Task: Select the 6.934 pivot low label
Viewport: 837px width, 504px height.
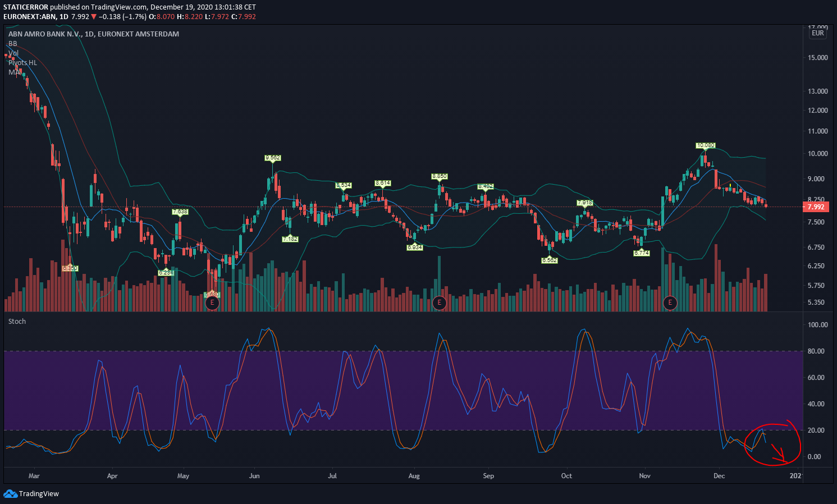Action: tap(414, 247)
